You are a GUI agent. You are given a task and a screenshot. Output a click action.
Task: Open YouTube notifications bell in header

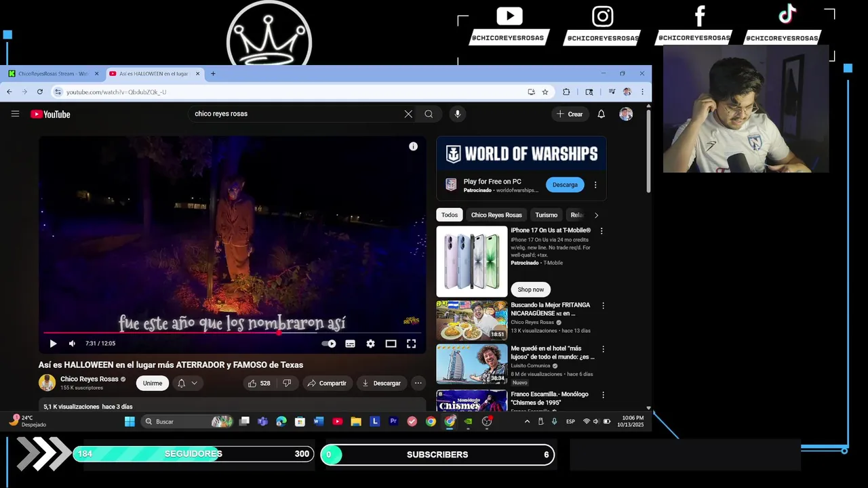tap(601, 114)
